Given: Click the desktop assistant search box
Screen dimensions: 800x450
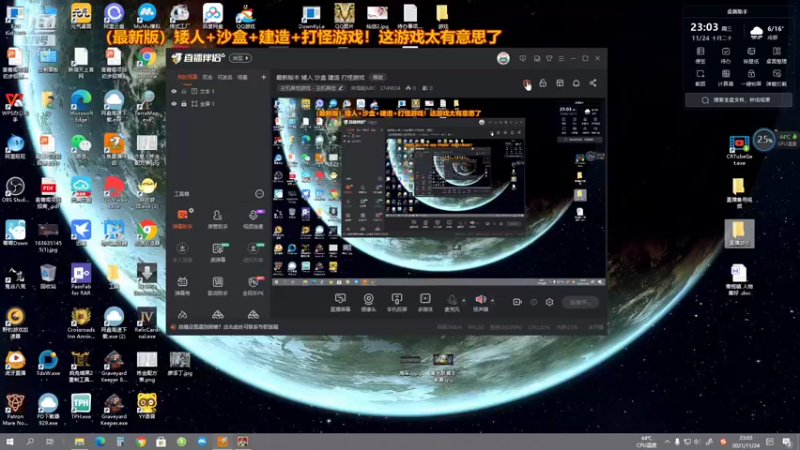Looking at the screenshot, I should [x=738, y=100].
